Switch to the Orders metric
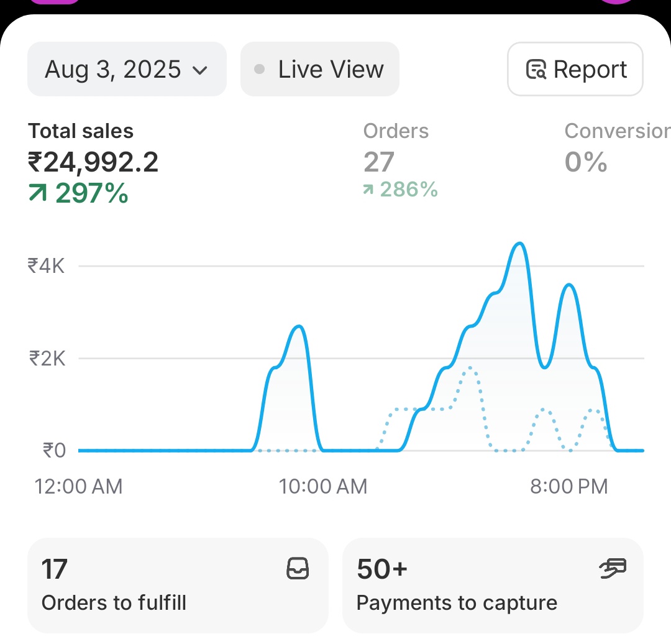 396,131
